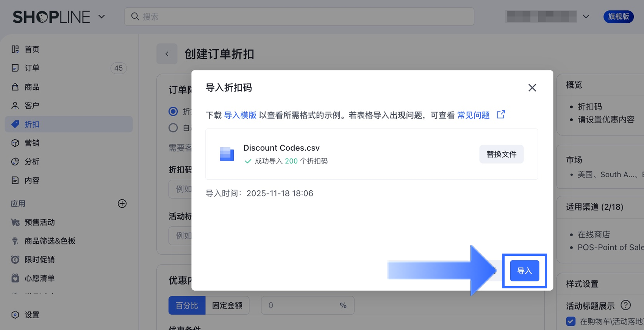Image resolution: width=644 pixels, height=330 pixels.
Task: Click the 概览 panel heading
Action: [574, 85]
